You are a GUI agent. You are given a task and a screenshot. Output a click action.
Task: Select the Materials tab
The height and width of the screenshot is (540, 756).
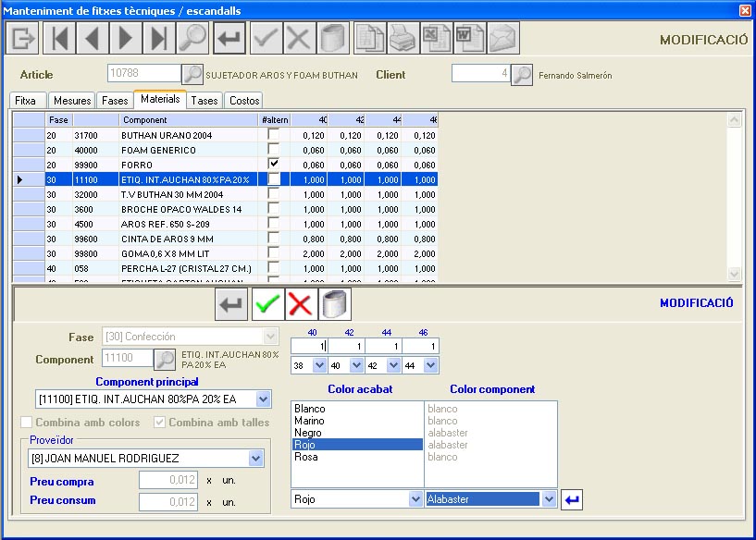coord(160,99)
